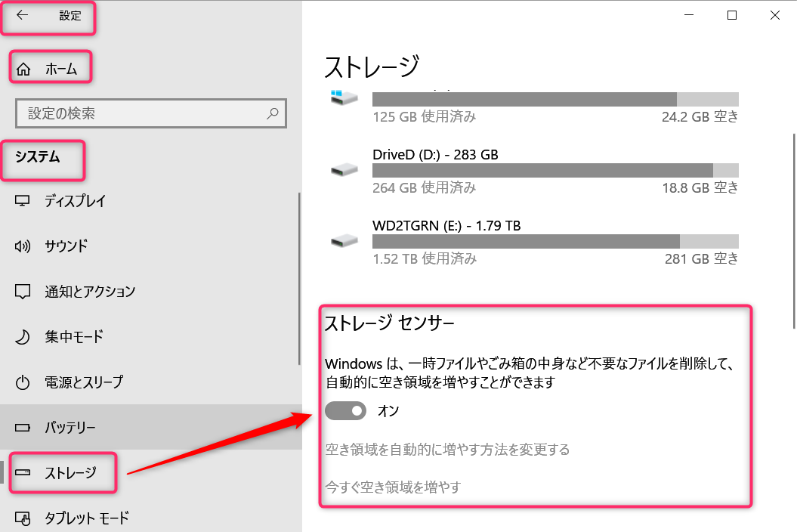This screenshot has height=532, width=797.
Task: Click the ホーム house icon
Action: [x=23, y=69]
